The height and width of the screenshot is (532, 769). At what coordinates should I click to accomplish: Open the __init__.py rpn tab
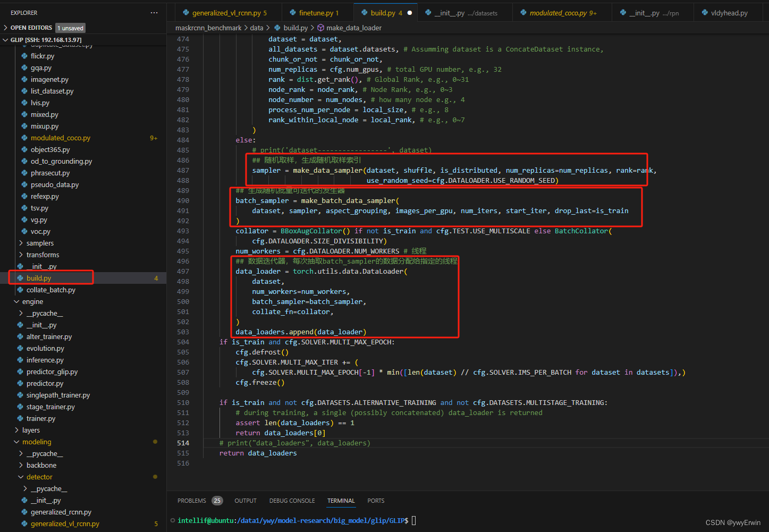(x=654, y=13)
